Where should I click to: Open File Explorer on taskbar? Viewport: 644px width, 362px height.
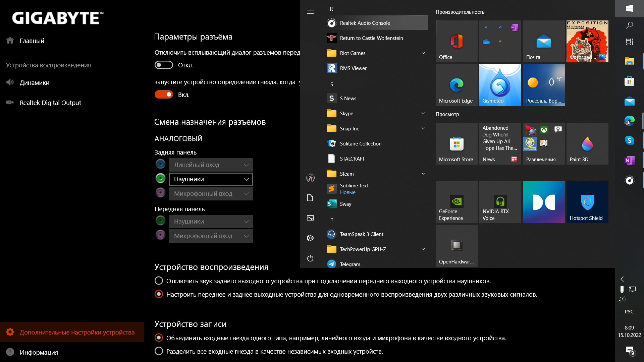point(630,61)
